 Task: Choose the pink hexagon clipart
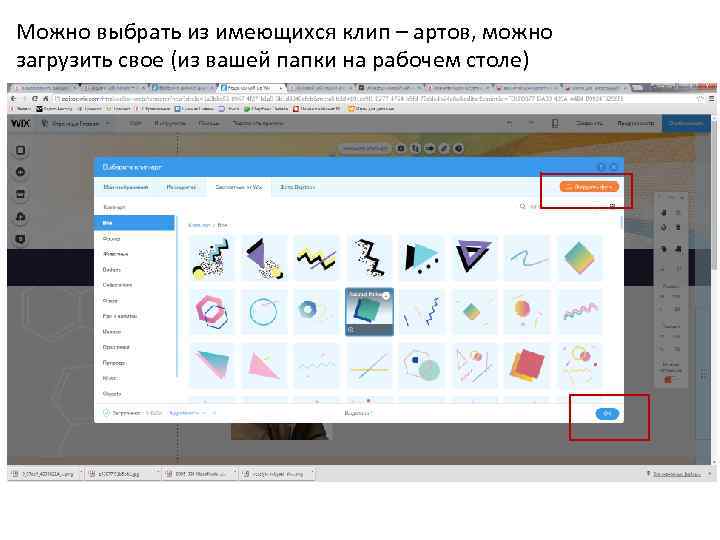coord(211,312)
